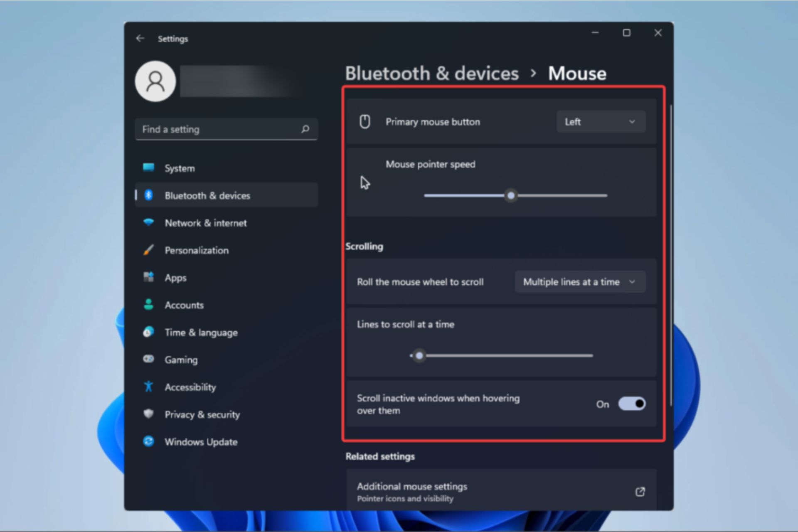Click the Apps grid icon
Image resolution: width=798 pixels, height=532 pixels.
[x=148, y=277]
